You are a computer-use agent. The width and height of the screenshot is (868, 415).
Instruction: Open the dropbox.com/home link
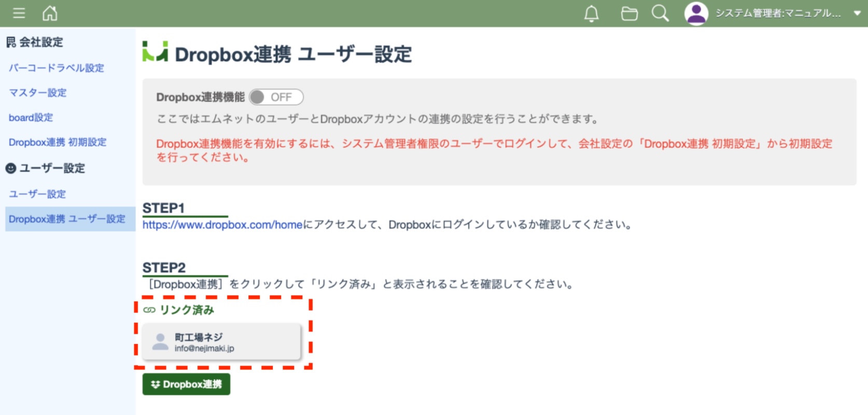point(222,225)
